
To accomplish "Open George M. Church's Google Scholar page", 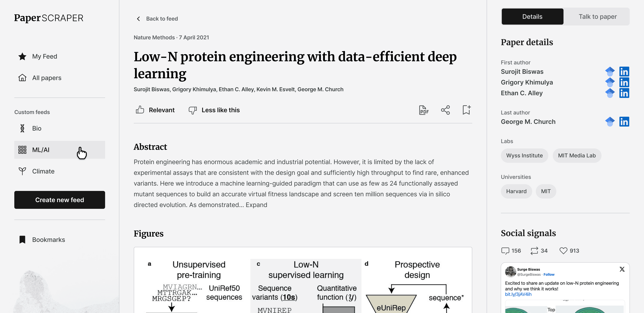I will [610, 122].
